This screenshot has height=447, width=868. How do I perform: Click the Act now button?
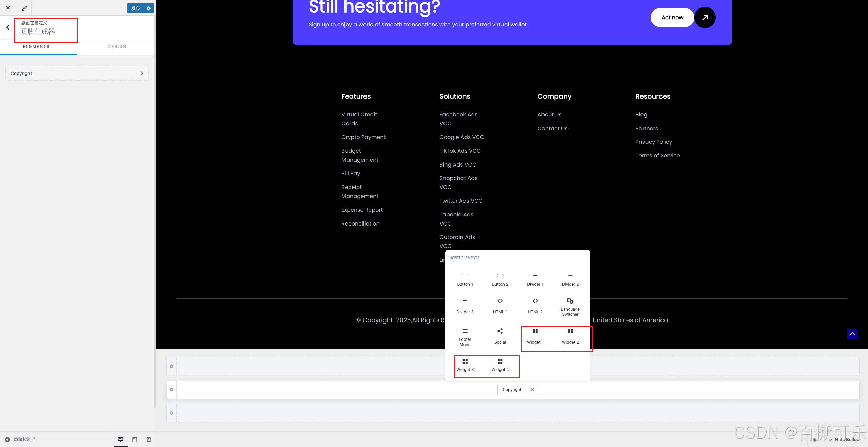(x=672, y=18)
